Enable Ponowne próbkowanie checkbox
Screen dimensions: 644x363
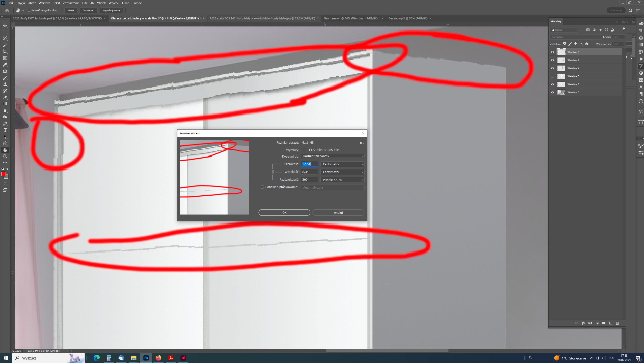(262, 187)
